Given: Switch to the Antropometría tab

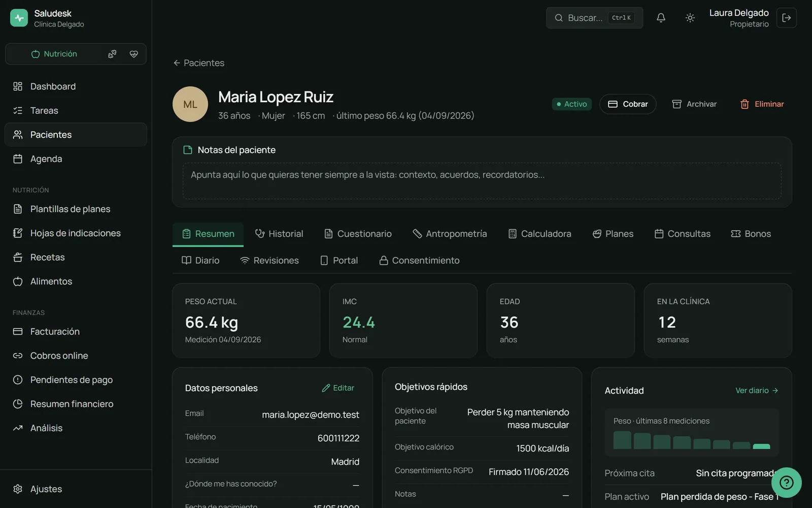Looking at the screenshot, I should click(x=450, y=234).
